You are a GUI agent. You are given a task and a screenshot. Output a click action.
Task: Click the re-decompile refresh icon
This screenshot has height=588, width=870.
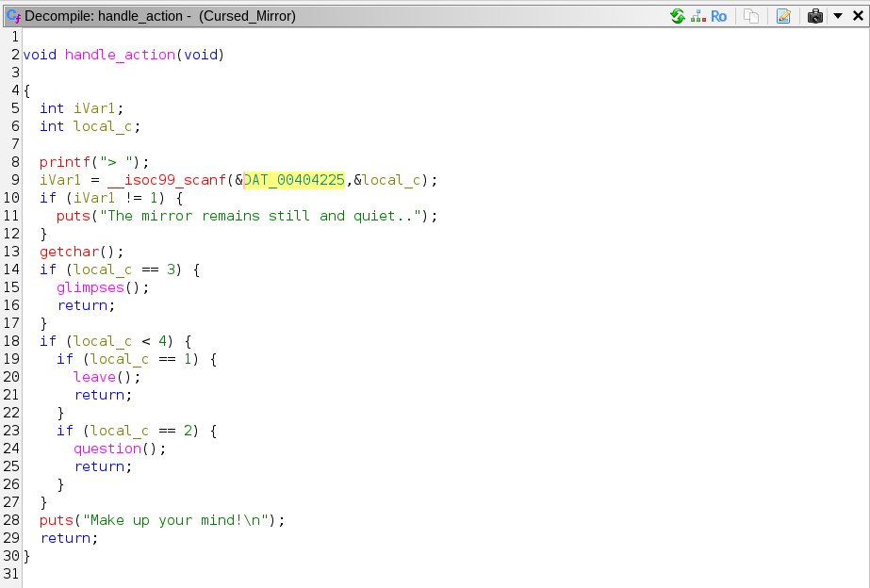[678, 16]
